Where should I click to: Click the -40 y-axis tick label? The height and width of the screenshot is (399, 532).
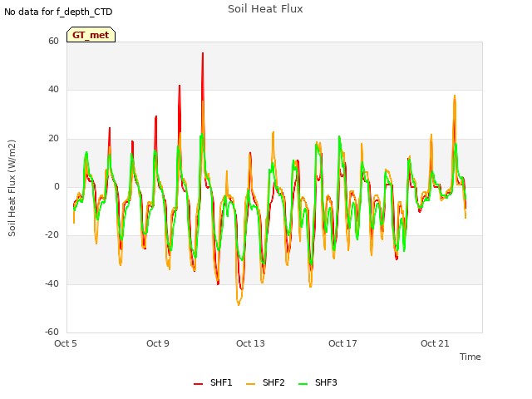click(52, 283)
